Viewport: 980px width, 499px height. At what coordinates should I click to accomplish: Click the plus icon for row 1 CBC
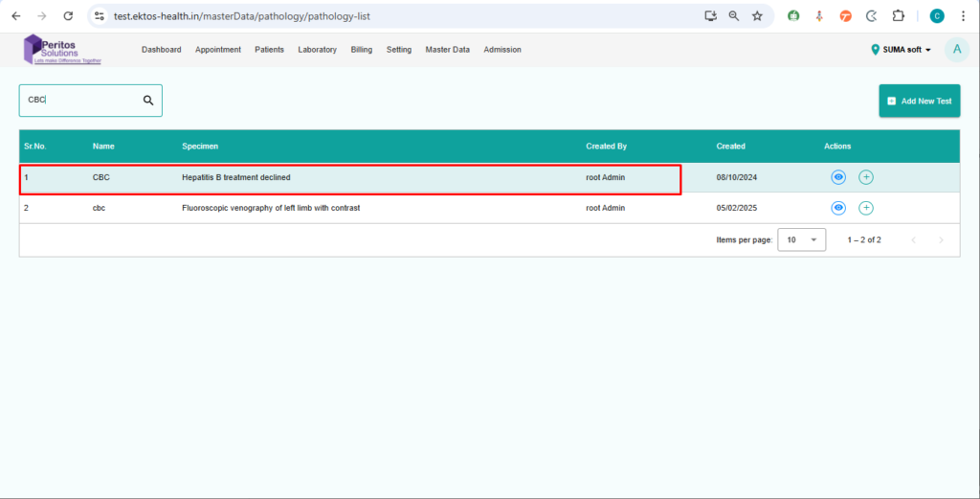click(x=866, y=177)
